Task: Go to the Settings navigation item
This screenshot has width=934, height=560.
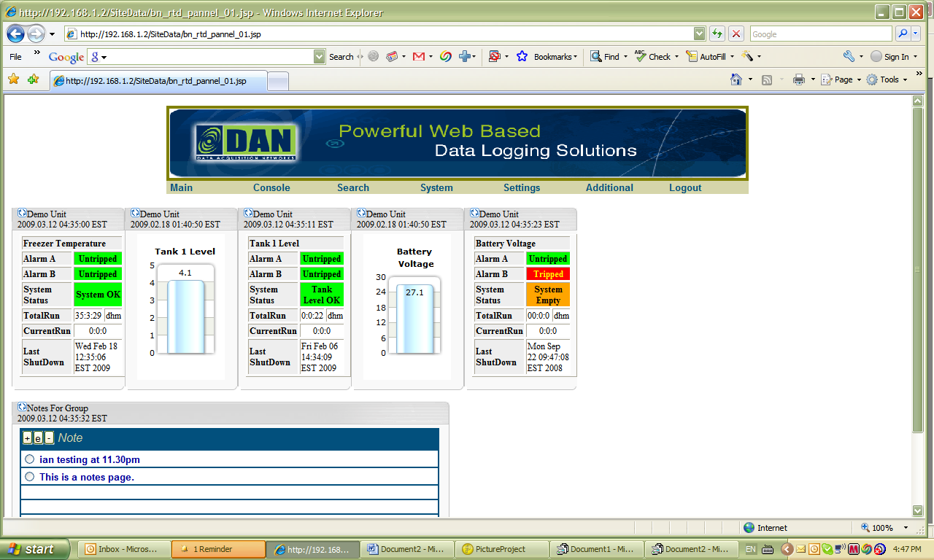Action: coord(522,187)
